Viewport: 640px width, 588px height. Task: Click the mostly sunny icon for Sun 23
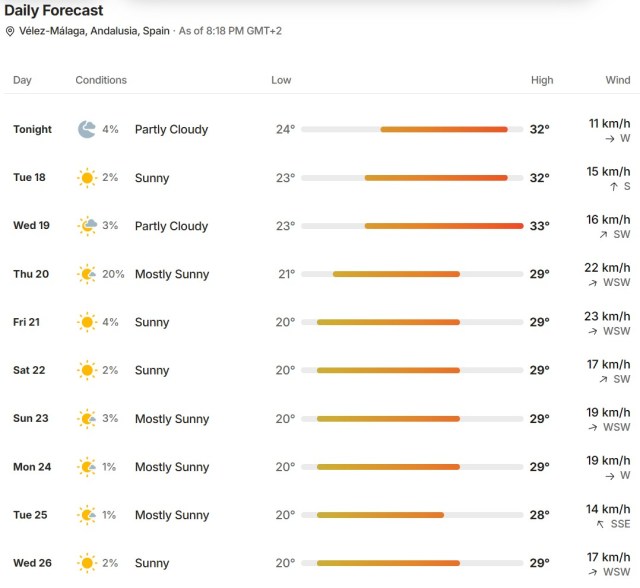coord(87,419)
